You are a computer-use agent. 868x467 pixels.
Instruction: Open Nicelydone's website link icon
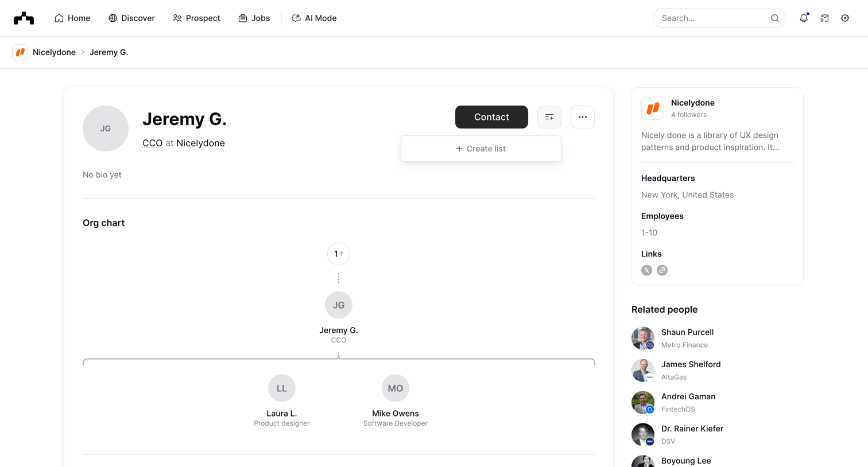point(662,270)
